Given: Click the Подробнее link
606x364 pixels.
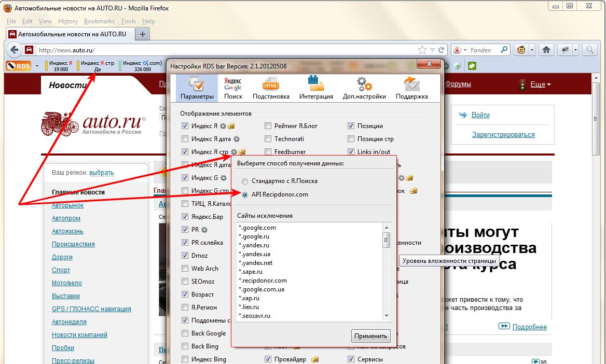Looking at the screenshot, I should click(x=530, y=327).
